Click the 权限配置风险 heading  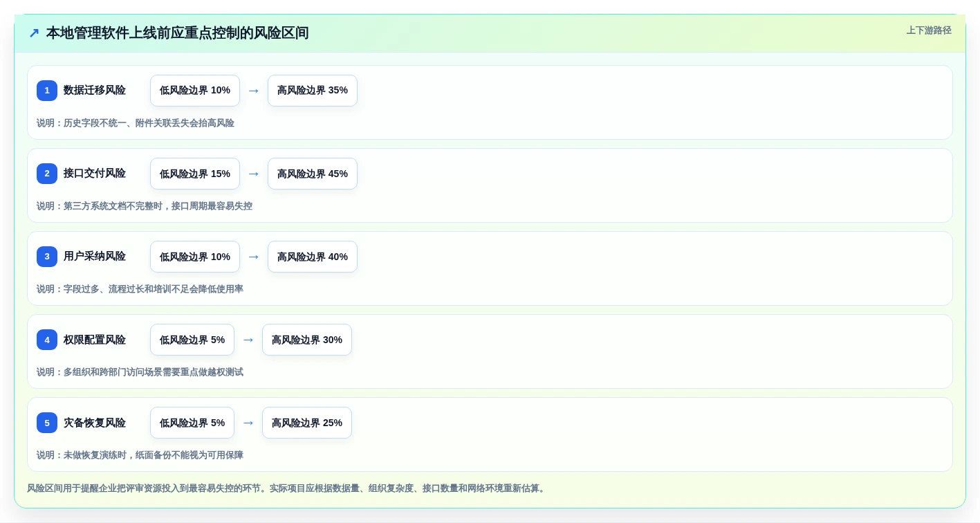(95, 340)
